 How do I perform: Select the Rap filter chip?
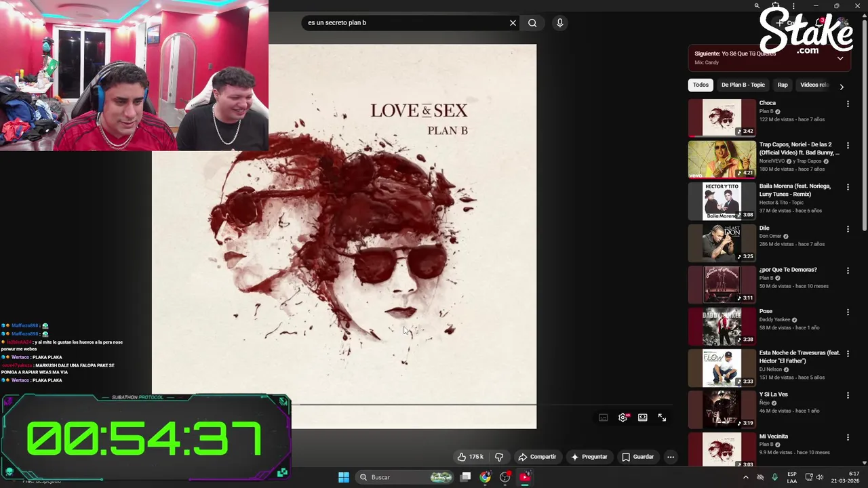click(x=783, y=85)
